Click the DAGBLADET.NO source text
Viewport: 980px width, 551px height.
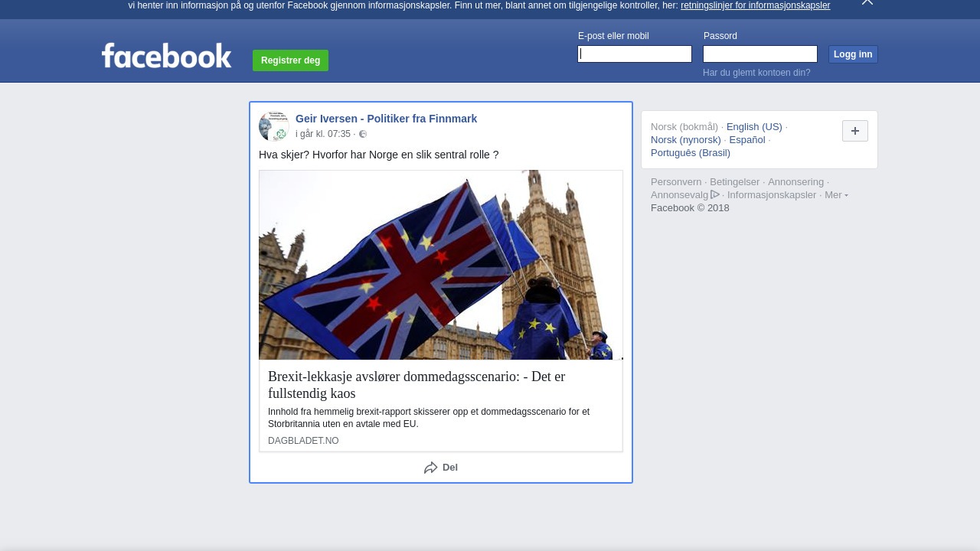pyautogui.click(x=303, y=441)
